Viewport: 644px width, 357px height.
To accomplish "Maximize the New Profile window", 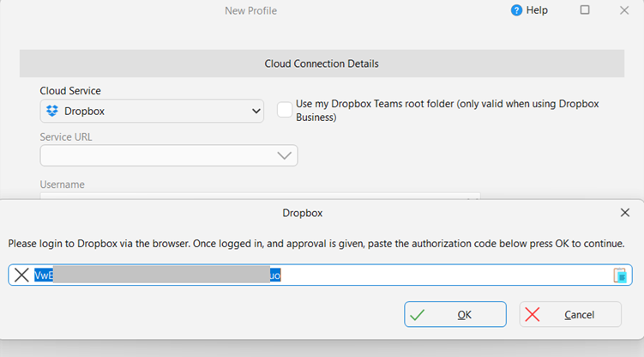I will pos(585,9).
